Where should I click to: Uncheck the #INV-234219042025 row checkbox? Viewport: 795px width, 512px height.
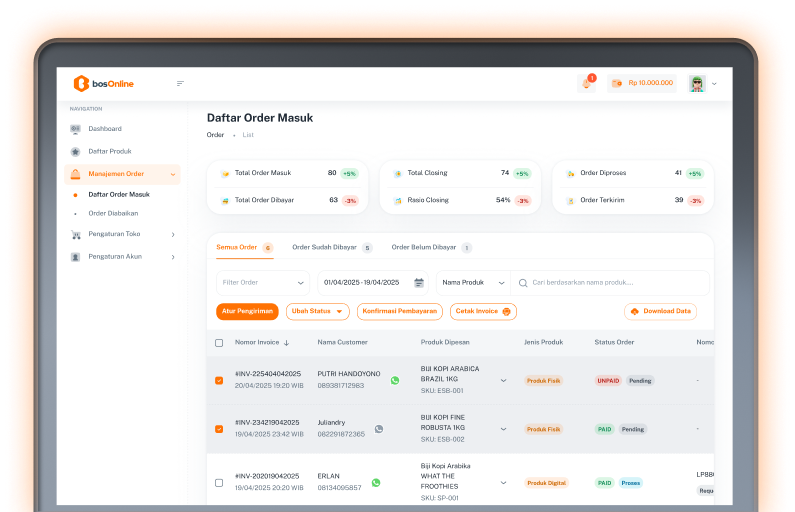click(x=219, y=429)
